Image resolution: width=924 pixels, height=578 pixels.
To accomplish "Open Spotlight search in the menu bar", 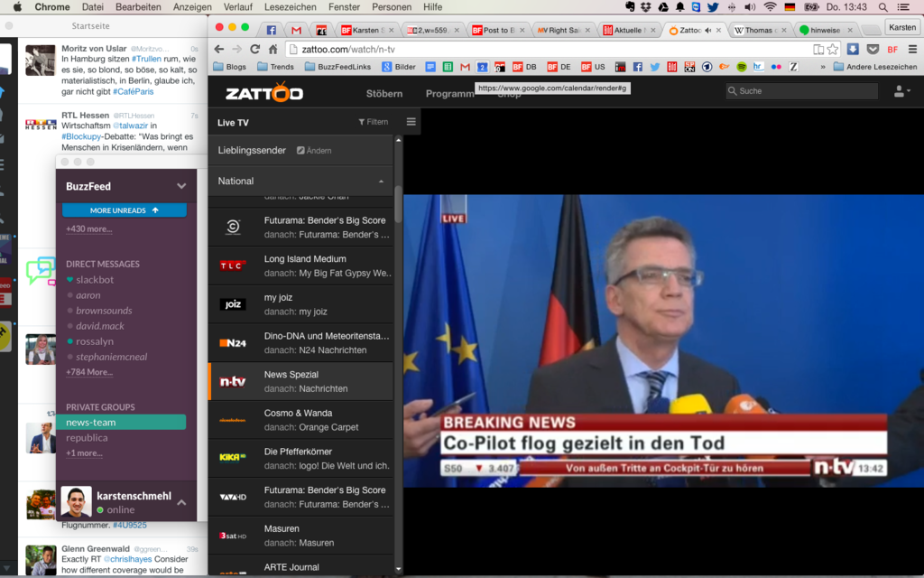I will 882,7.
